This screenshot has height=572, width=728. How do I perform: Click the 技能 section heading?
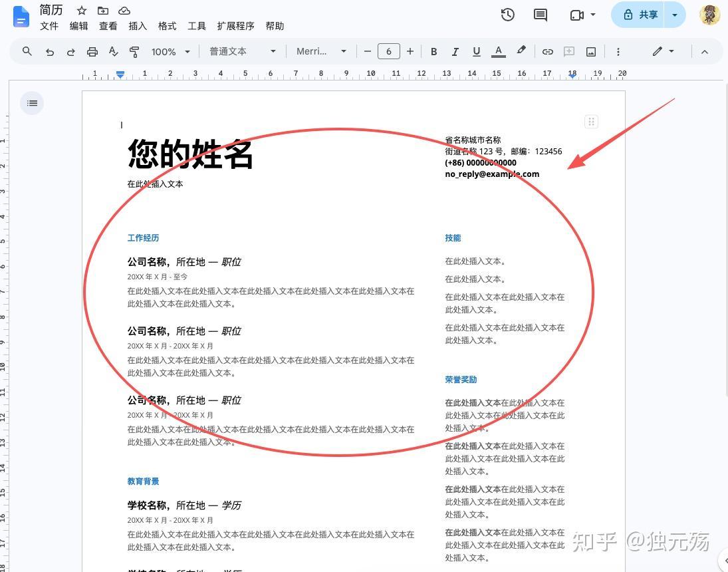(x=453, y=238)
